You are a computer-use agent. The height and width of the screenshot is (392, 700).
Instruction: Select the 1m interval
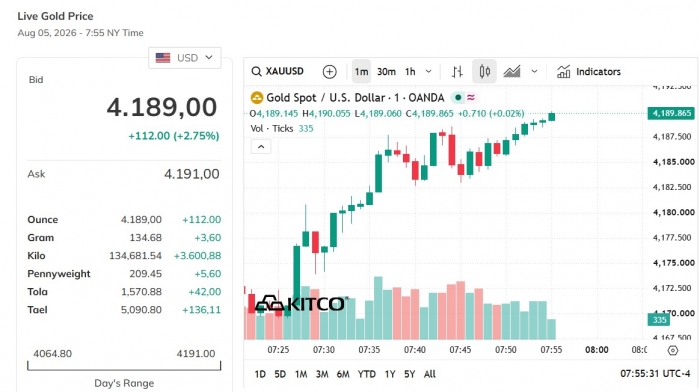(x=361, y=71)
